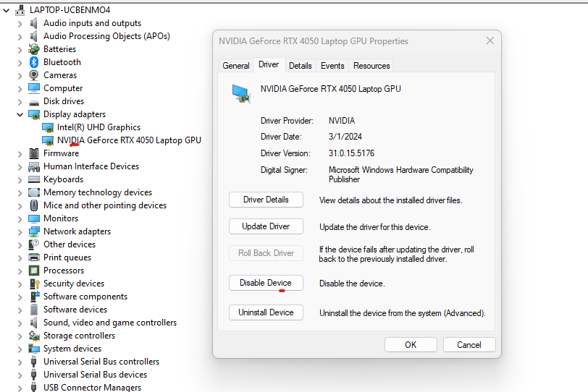
Task: Click the Other devices question-mark icon
Action: coord(34,244)
